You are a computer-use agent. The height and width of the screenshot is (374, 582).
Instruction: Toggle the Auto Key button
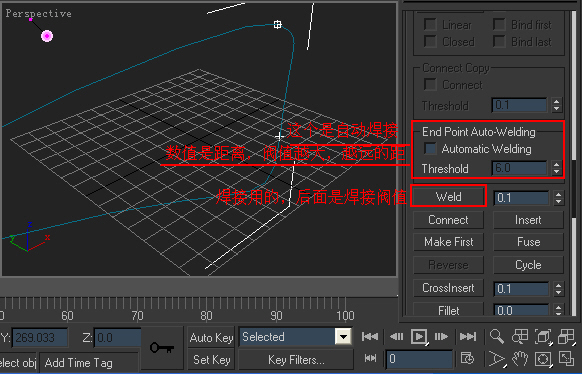coord(211,338)
